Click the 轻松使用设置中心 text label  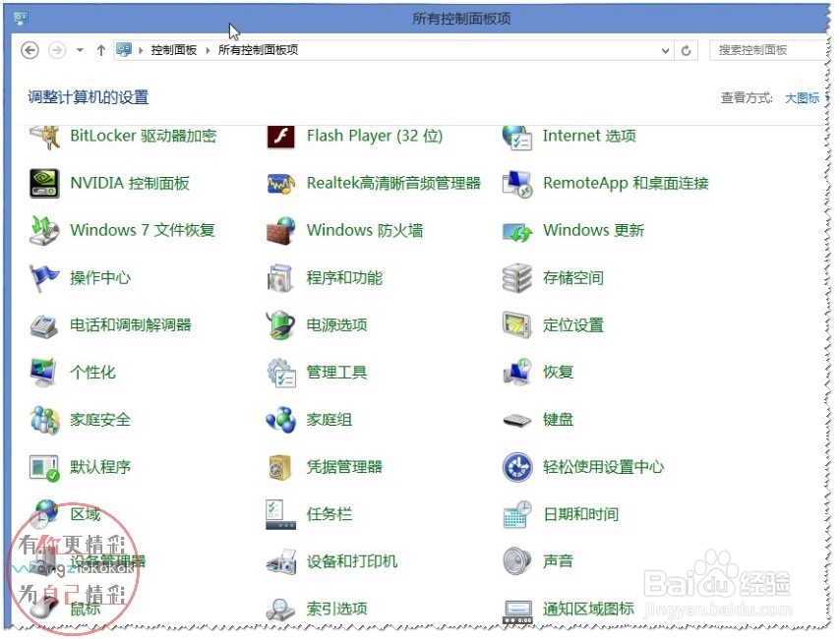603,467
